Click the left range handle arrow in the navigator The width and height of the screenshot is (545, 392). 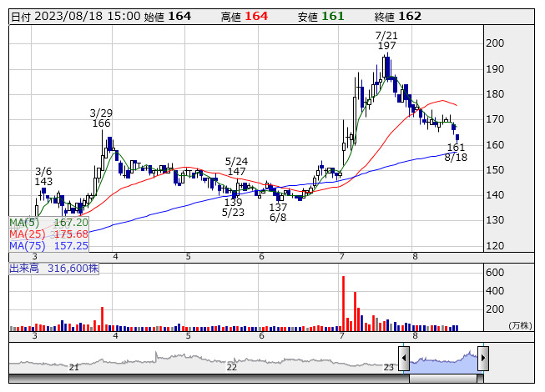pyautogui.click(x=404, y=358)
